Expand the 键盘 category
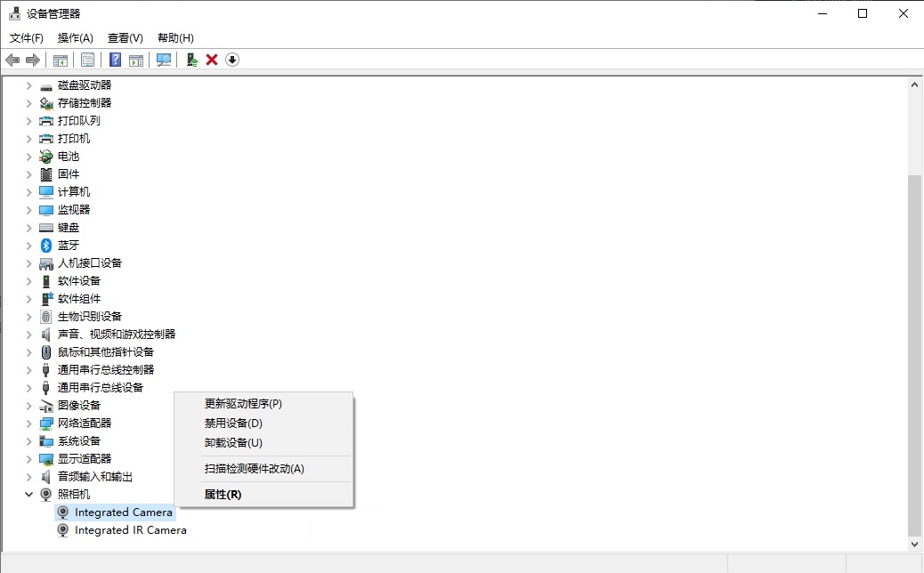Screen dimensions: 924x573 tap(28, 228)
